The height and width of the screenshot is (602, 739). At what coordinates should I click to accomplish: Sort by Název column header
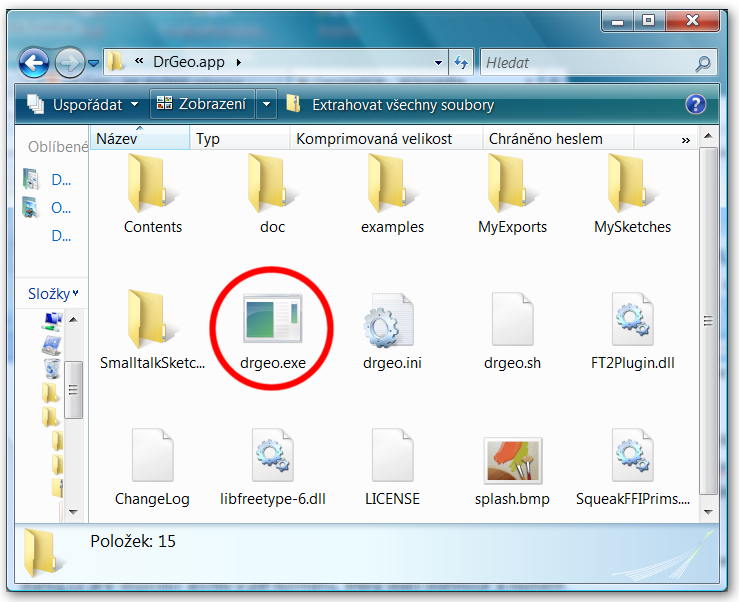point(140,139)
